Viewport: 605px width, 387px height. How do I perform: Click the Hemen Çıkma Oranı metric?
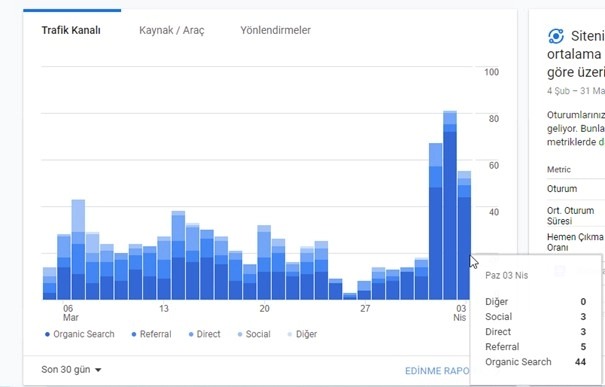click(x=575, y=242)
